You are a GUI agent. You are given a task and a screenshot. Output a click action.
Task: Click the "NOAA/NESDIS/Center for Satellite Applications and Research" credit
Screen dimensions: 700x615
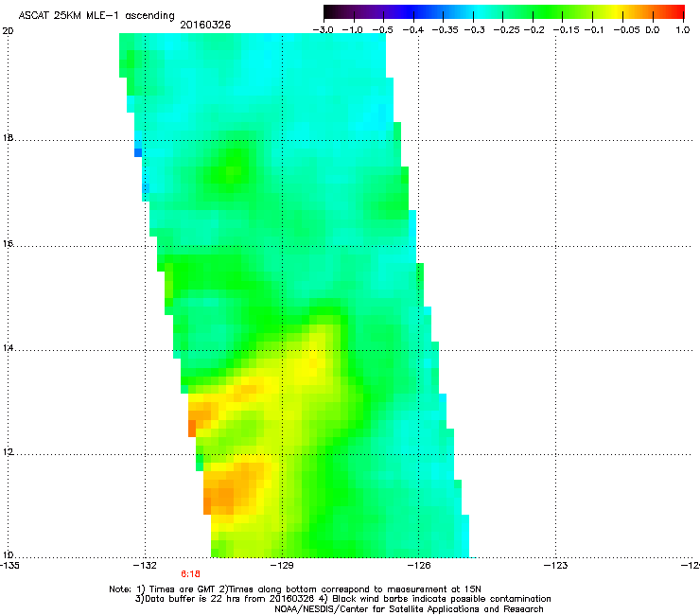409,609
